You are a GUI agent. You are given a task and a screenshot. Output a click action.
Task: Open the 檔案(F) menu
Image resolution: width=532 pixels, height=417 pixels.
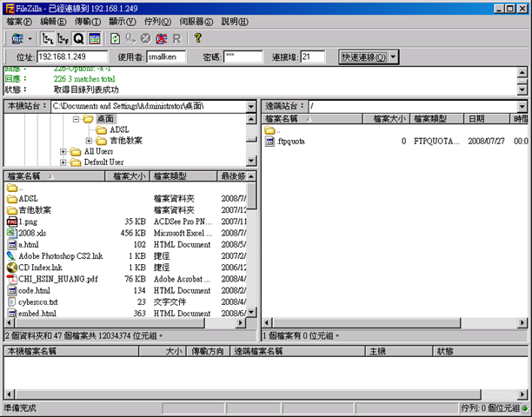(x=19, y=21)
